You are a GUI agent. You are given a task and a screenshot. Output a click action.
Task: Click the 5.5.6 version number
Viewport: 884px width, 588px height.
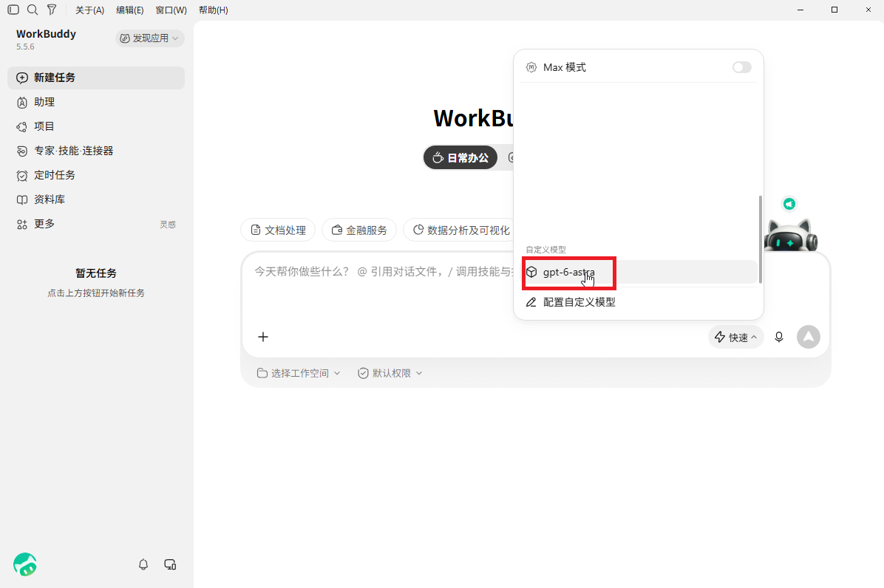point(25,47)
